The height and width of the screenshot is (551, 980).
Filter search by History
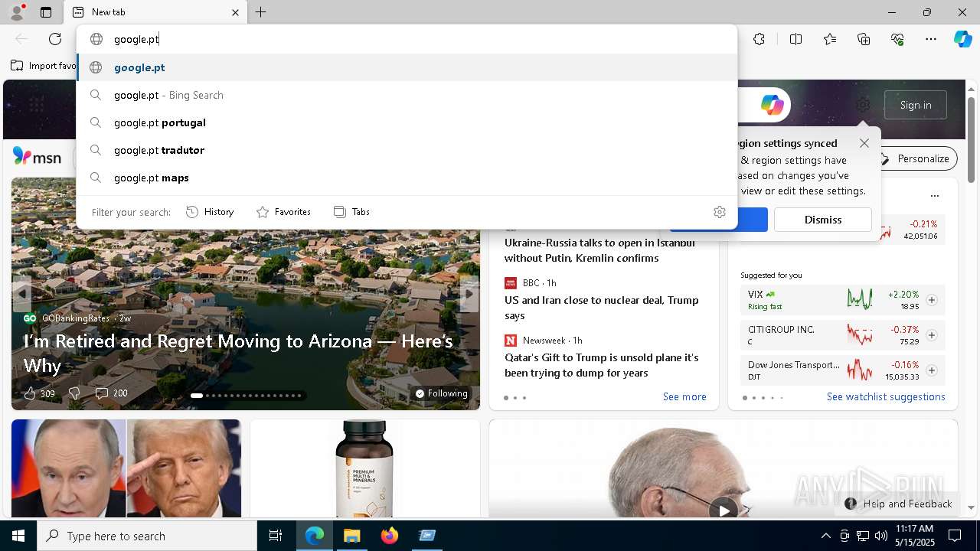pos(210,212)
